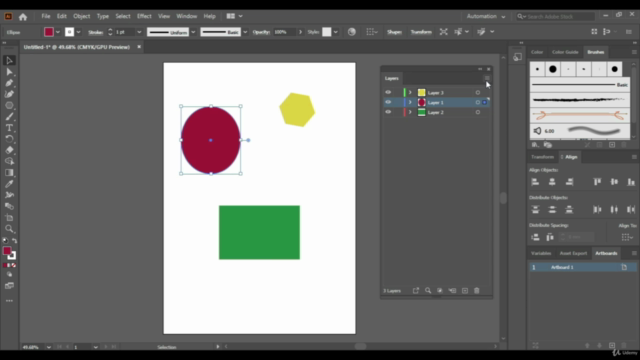Expand Layer 2 contents
640x360 pixels.
[x=410, y=112]
